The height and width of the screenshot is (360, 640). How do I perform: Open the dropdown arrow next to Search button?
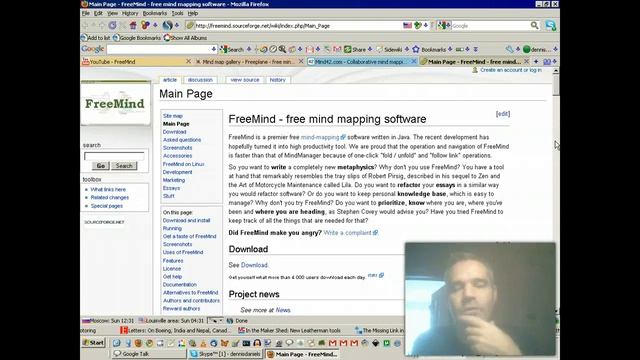[249, 49]
